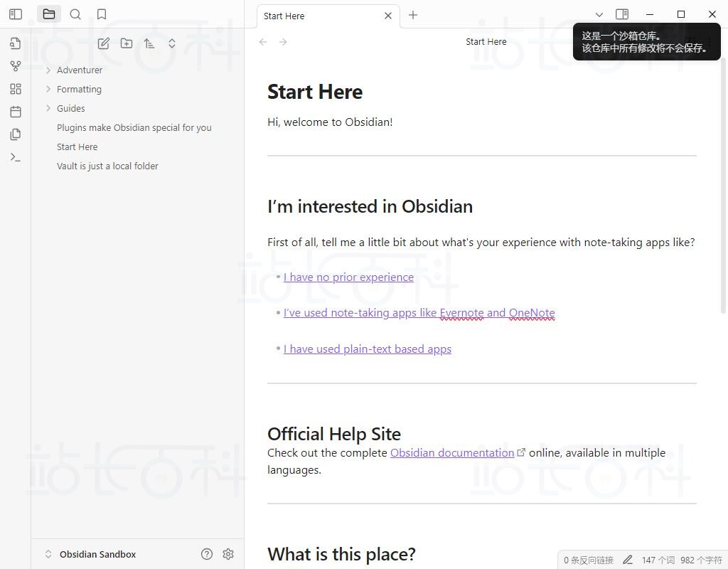Follow link I have no prior experience

pyautogui.click(x=348, y=277)
